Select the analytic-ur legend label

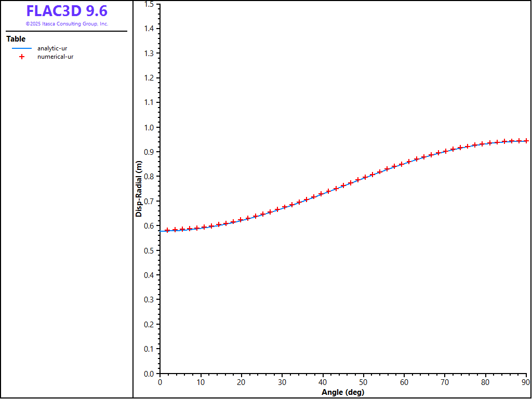click(52, 48)
